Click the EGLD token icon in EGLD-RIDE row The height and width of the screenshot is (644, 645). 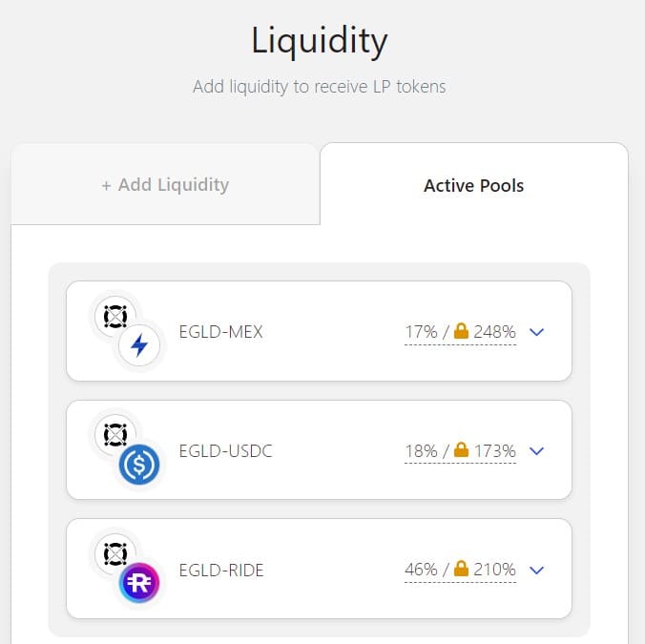(x=115, y=553)
